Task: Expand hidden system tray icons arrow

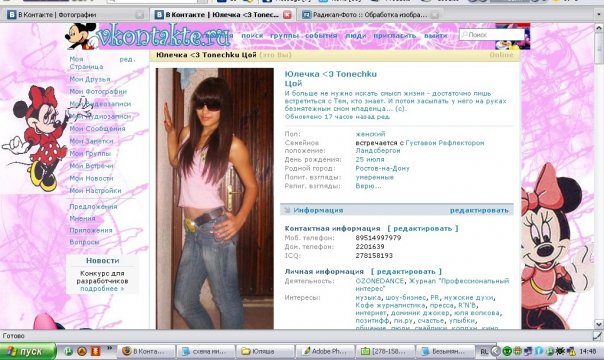Action: click(496, 352)
